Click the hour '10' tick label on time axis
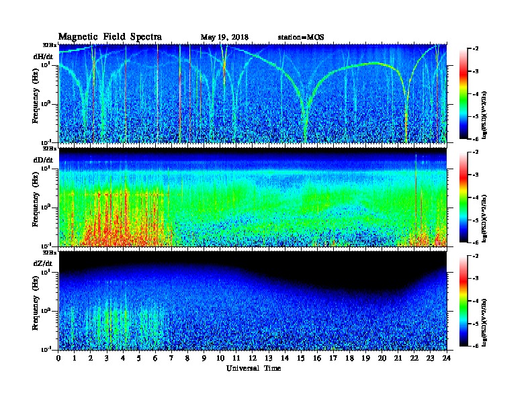The width and height of the screenshot is (532, 411). tap(220, 359)
